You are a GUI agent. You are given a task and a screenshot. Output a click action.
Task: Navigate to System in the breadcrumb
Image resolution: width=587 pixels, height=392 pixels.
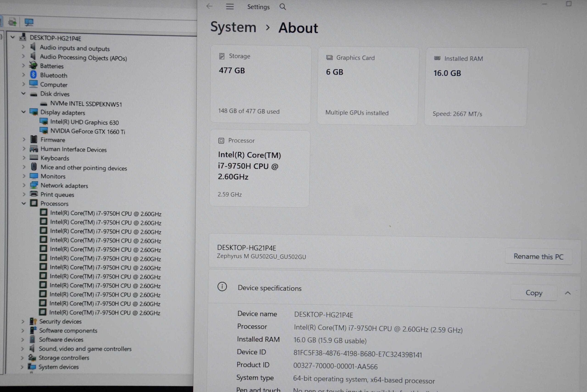(233, 27)
